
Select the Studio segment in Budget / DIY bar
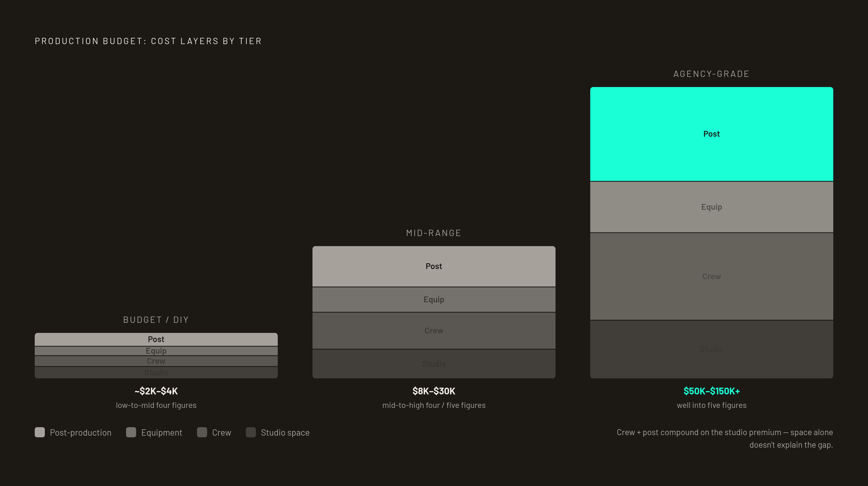click(x=156, y=372)
